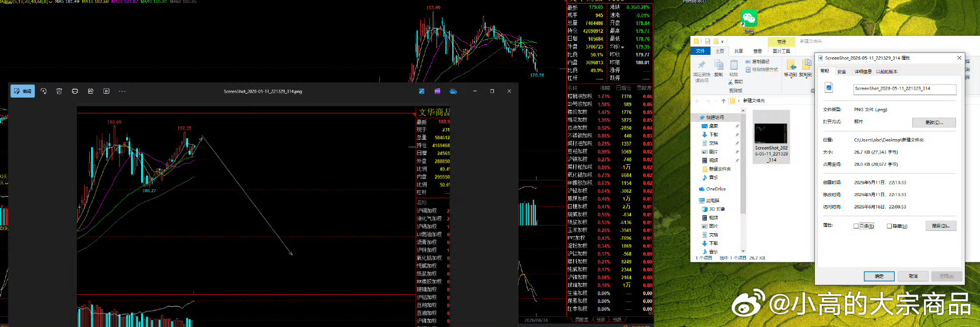Viewport: 980px width, 327px height.
Task: Click the 日增仓 column header in quote list
Action: coord(623,88)
